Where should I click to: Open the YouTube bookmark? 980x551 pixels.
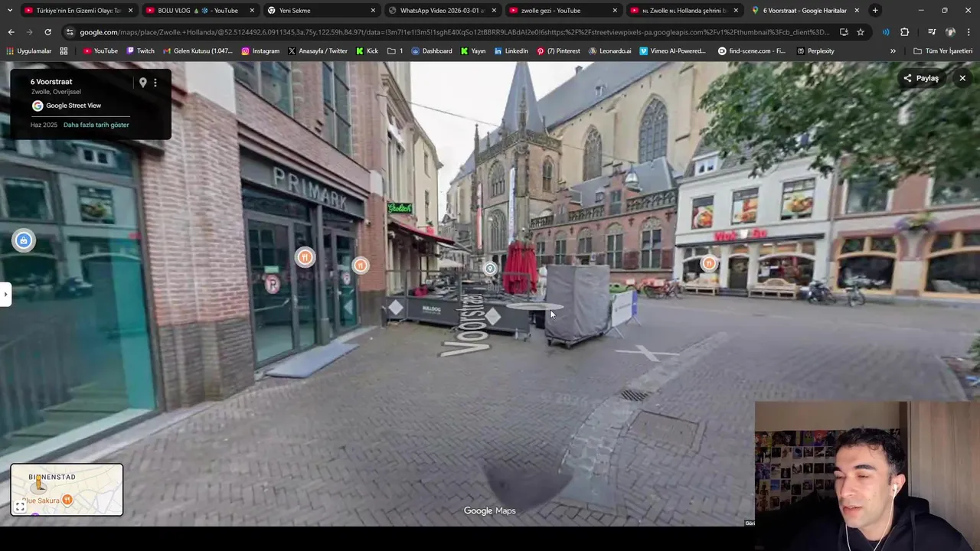pos(100,51)
